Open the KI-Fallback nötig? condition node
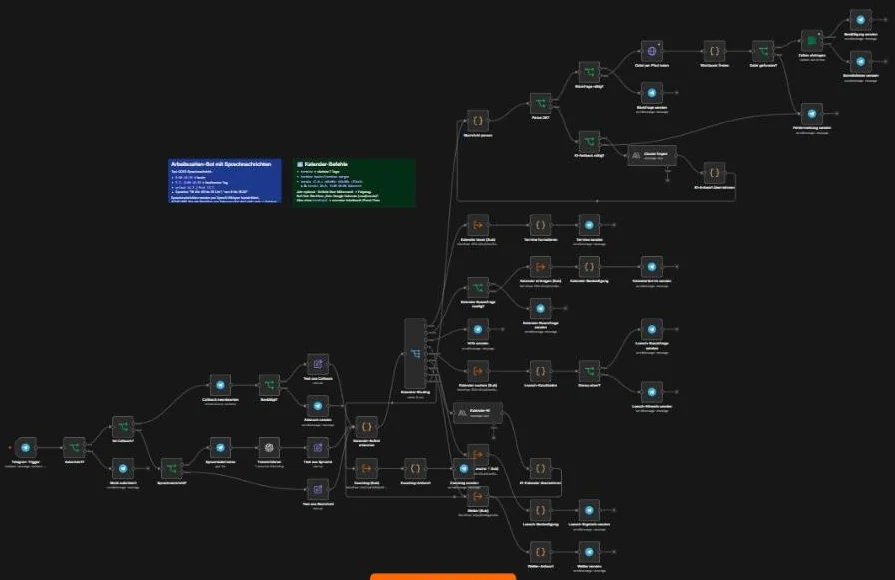Screen dimensions: 895x580 tap(589, 141)
